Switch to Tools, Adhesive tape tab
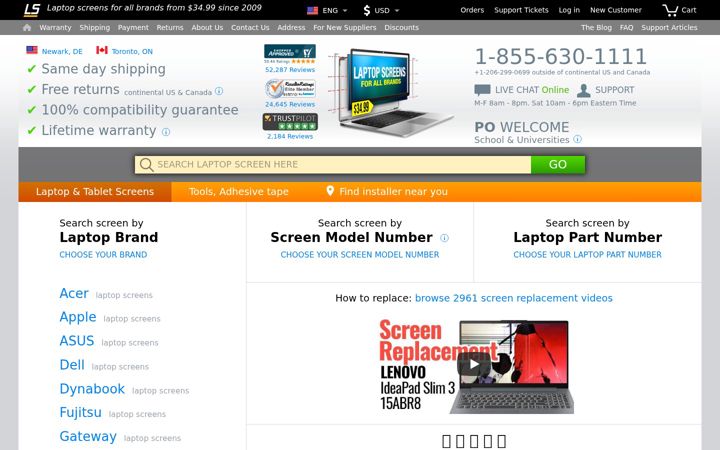This screenshot has width=720, height=450. point(238,191)
